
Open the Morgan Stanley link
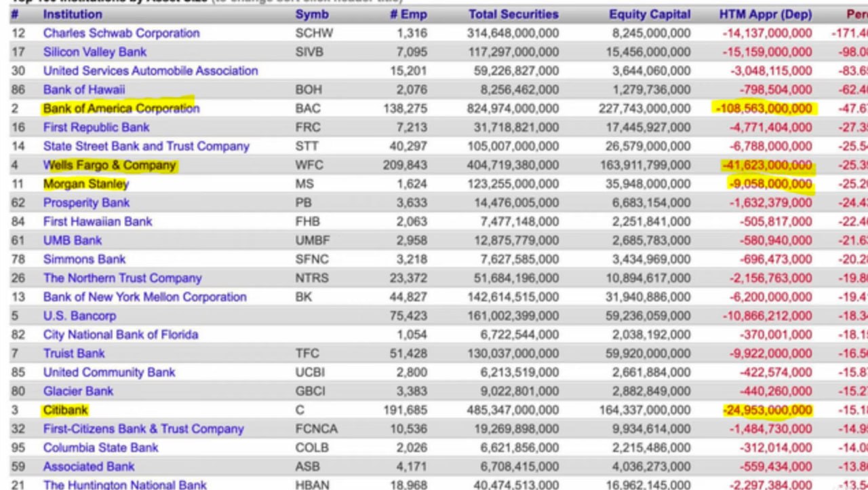click(86, 183)
